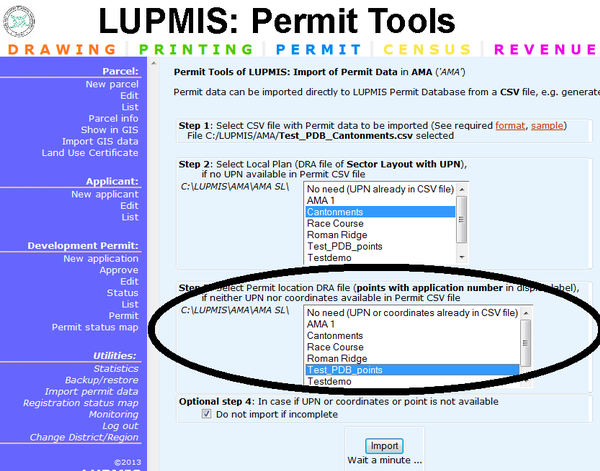Open Parcel info link
The image size is (600, 471).
click(x=113, y=119)
